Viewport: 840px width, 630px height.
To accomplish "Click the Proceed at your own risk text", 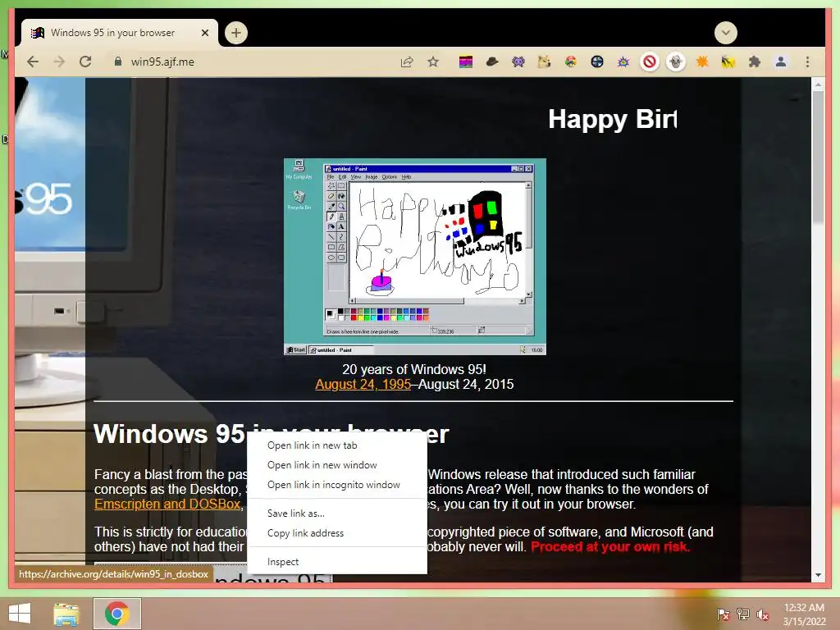I will click(x=610, y=547).
